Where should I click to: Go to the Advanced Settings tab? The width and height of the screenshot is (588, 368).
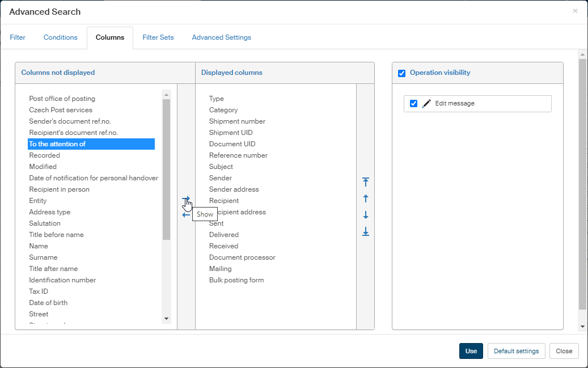[221, 37]
